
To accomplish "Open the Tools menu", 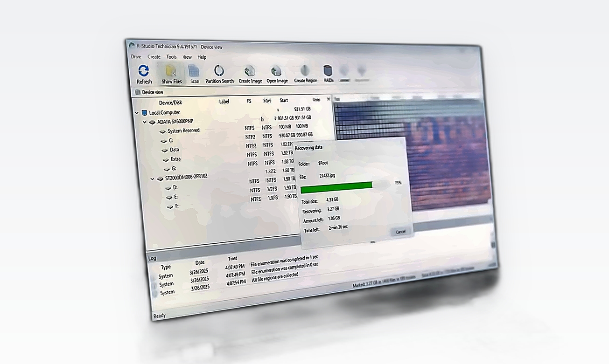I will [172, 57].
